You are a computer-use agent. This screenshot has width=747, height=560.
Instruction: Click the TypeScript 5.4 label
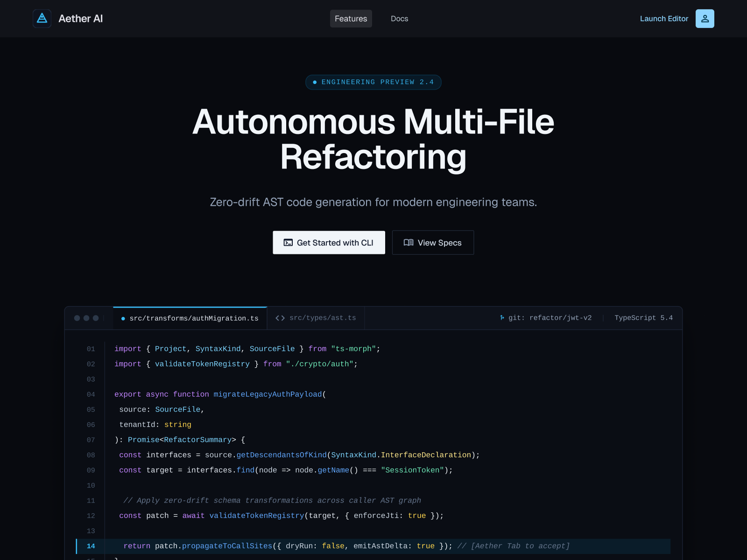[643, 318]
